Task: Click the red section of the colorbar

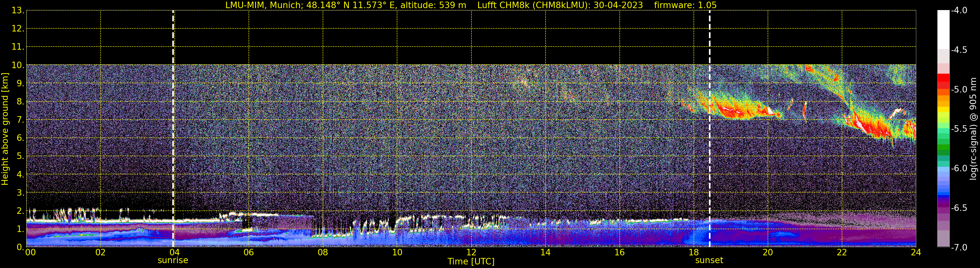Action: tap(943, 81)
